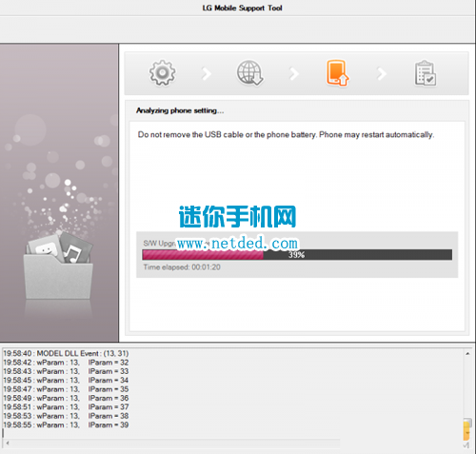
Task: Click the gear settings step icon
Action: [162, 73]
